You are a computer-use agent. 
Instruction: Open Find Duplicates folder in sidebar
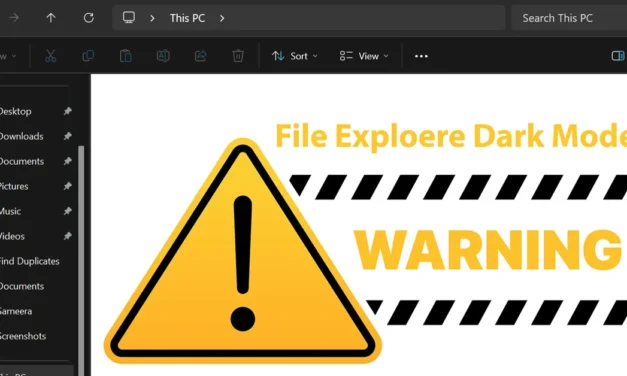click(x=30, y=261)
